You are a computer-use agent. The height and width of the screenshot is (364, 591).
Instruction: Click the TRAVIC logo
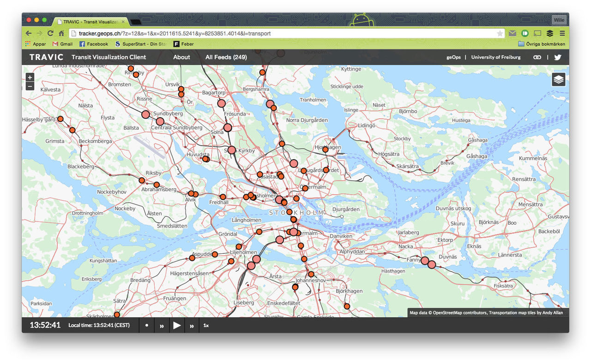[x=46, y=57]
